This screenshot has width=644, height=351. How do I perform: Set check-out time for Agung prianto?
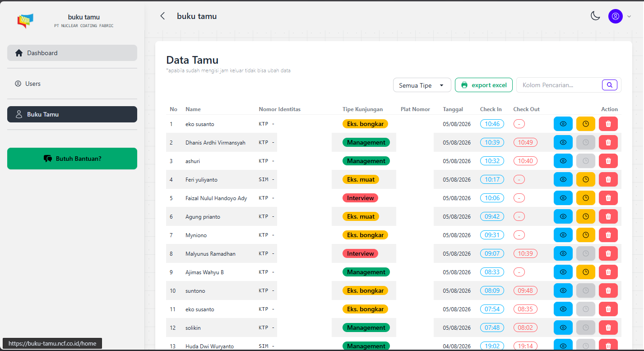click(586, 216)
